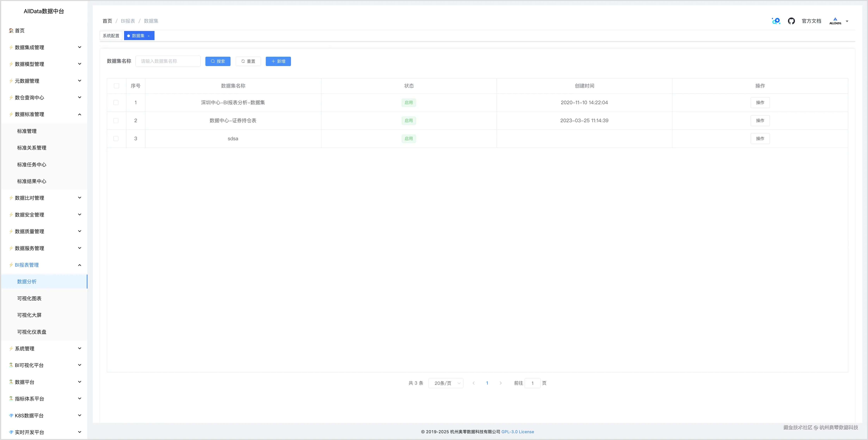Check the row for sdsa

point(116,139)
